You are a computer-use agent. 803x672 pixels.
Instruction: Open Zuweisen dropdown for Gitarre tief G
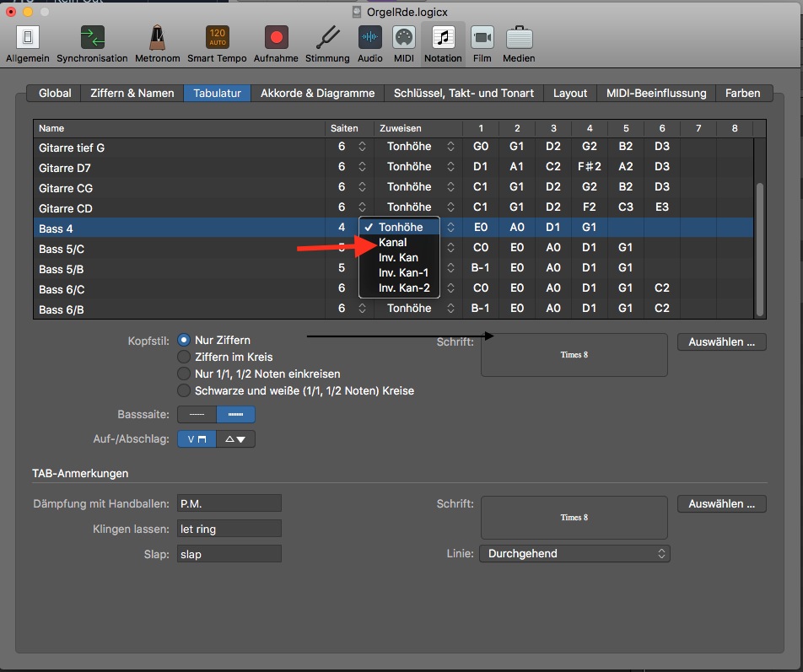tap(419, 148)
